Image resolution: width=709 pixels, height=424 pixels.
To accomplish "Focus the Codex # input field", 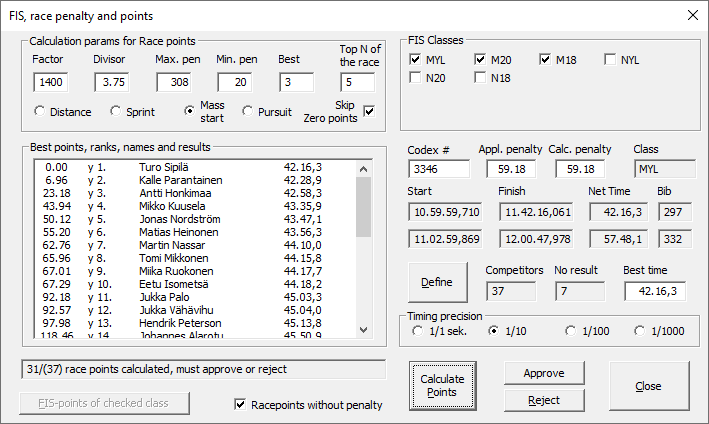I will click(437, 169).
